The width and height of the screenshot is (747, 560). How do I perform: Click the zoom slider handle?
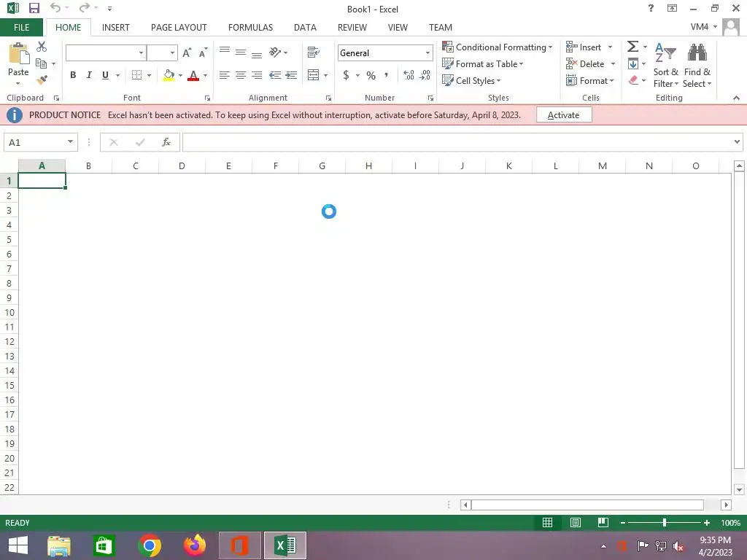tap(665, 523)
